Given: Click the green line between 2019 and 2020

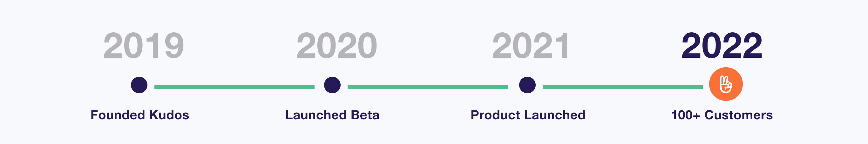Looking at the screenshot, I should click(234, 87).
